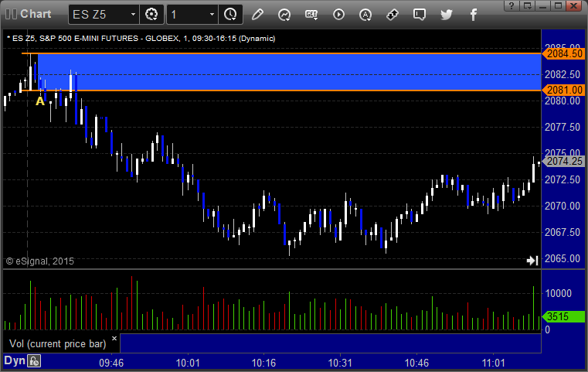Select the blue shaded price region
Image resolution: width=588 pixels, height=372 pixels.
(x=289, y=72)
